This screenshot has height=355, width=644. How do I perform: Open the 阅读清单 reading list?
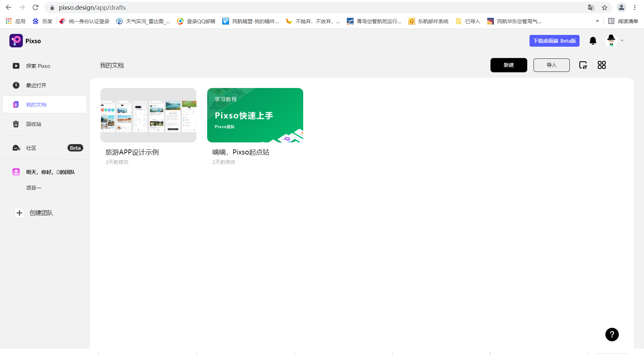623,21
